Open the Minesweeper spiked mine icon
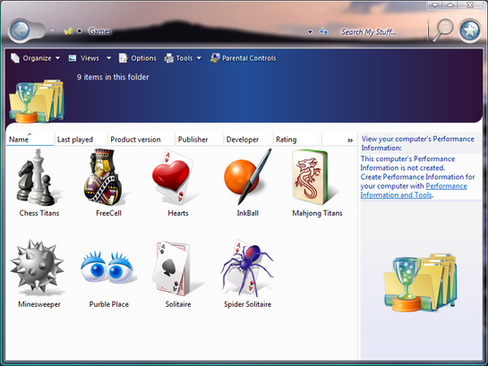 [x=37, y=267]
